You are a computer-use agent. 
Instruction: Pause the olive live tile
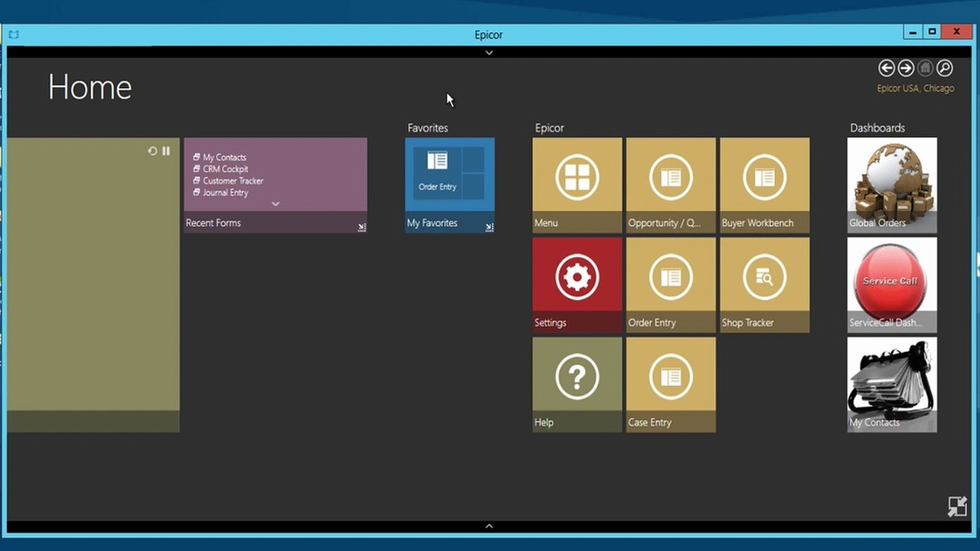click(x=166, y=152)
